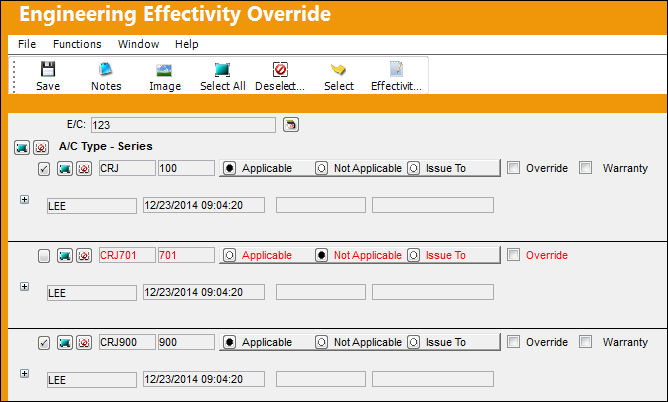Click the Select toolbar icon
The height and width of the screenshot is (402, 668).
pyautogui.click(x=338, y=69)
